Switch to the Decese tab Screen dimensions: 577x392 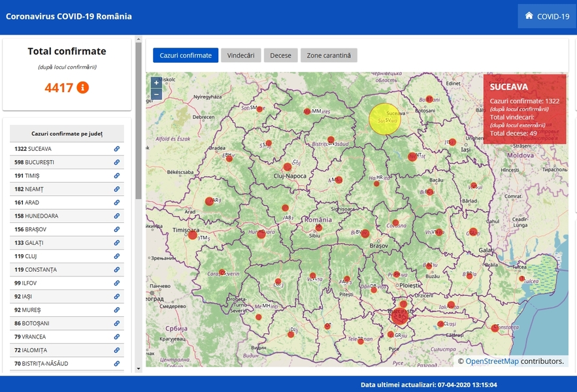(280, 56)
